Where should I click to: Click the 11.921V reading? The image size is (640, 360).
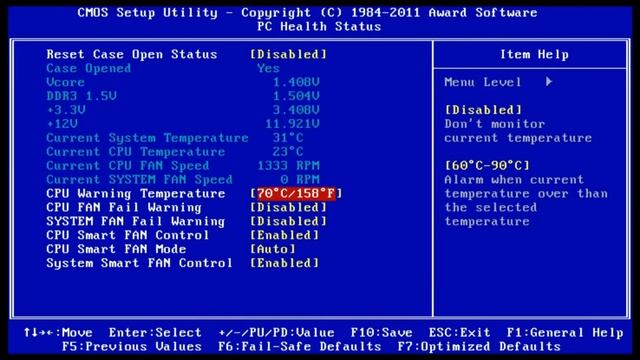tap(292, 124)
